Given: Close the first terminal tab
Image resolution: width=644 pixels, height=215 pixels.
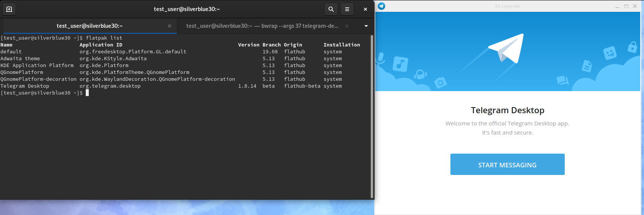Looking at the screenshot, I should (170, 26).
